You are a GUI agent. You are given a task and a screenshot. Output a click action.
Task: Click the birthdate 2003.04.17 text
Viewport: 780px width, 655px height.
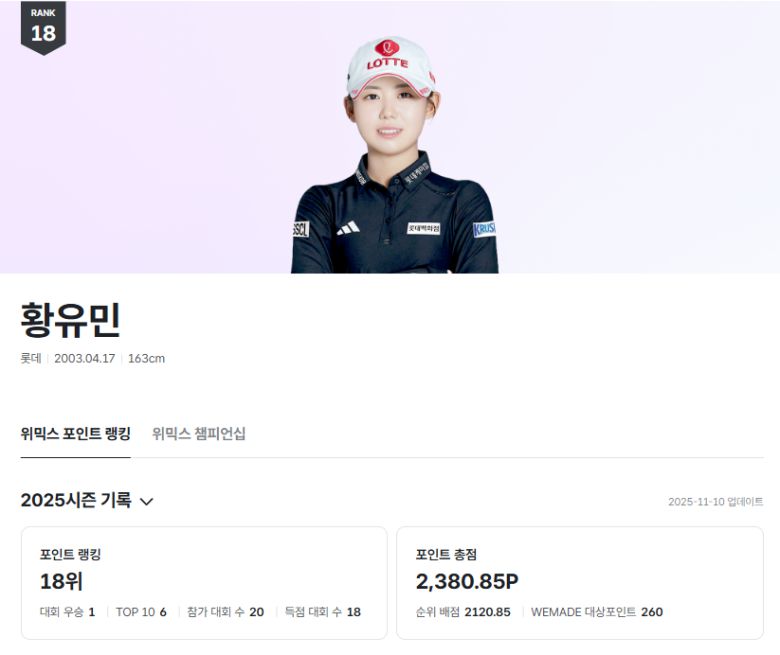(x=85, y=358)
